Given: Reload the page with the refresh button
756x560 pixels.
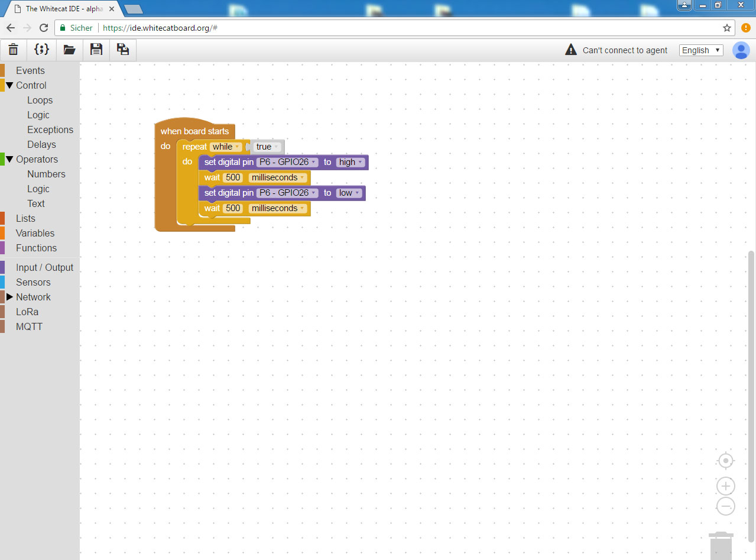Looking at the screenshot, I should 44,28.
